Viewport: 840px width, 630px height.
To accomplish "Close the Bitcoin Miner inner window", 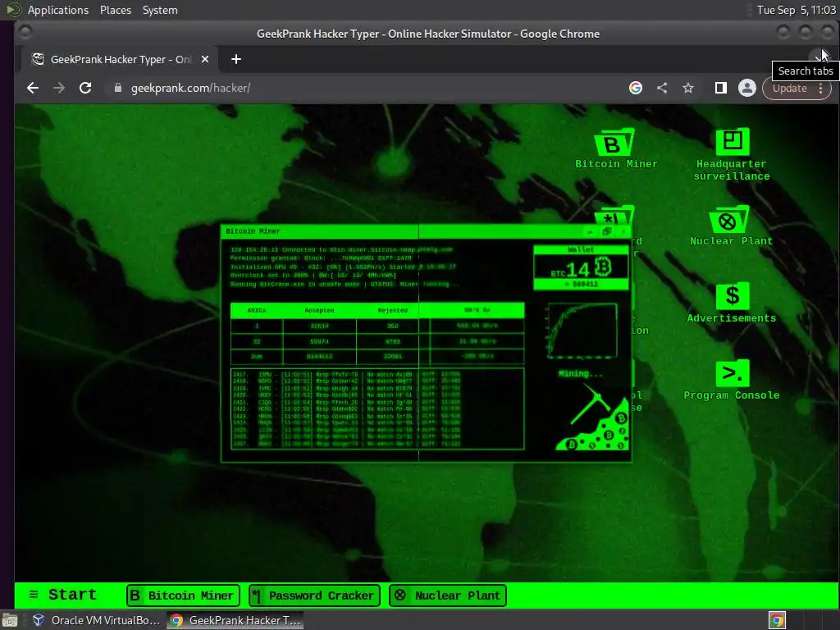I will tap(623, 231).
